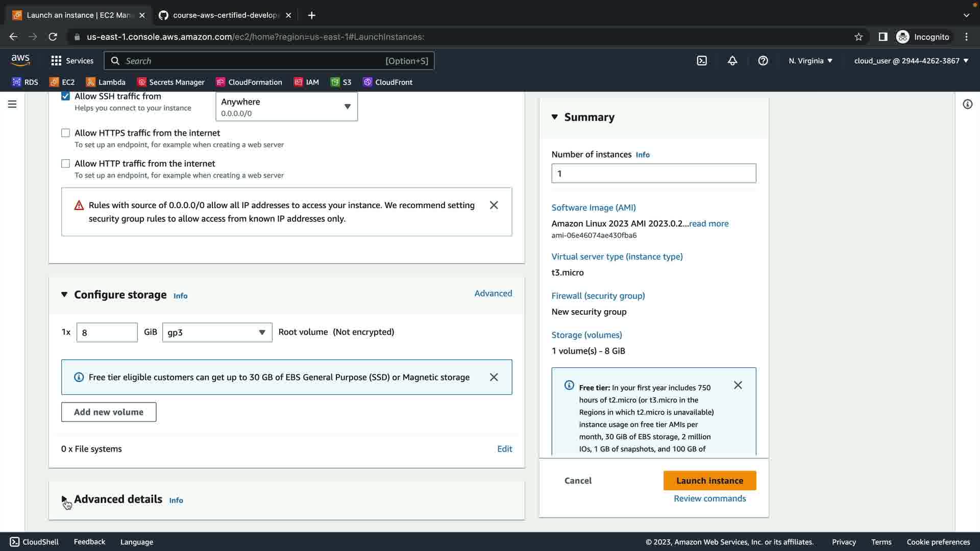Toggle the left hamburger navigation menu
This screenshot has width=980, height=551.
(x=12, y=104)
